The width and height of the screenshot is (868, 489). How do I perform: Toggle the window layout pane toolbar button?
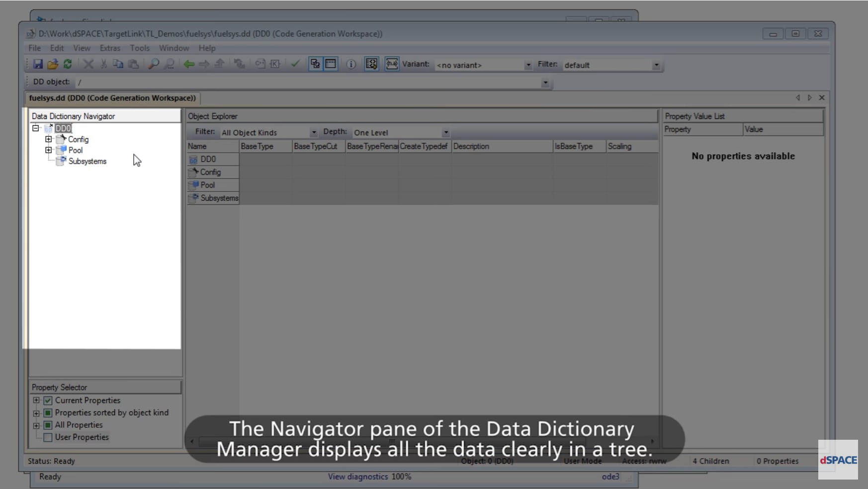click(331, 64)
